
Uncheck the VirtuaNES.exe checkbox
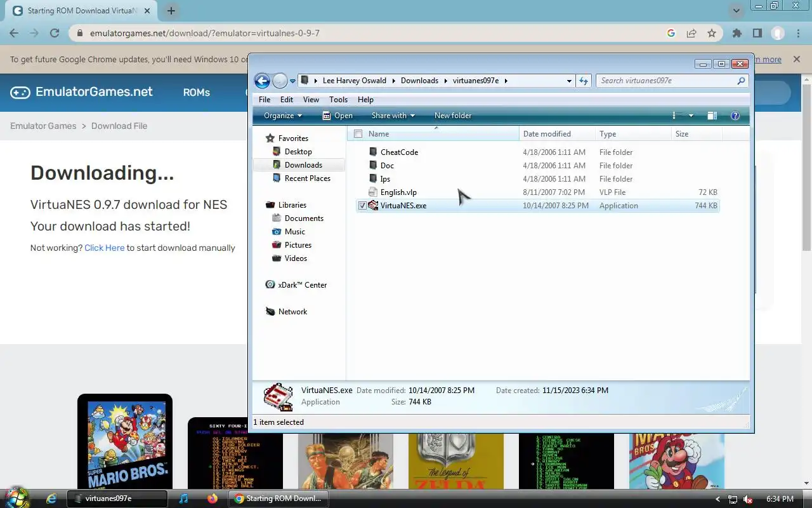(x=362, y=206)
